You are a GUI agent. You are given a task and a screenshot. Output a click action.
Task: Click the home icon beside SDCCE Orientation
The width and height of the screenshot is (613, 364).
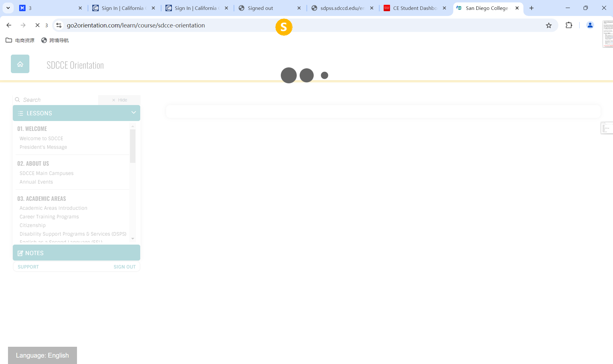pos(20,64)
